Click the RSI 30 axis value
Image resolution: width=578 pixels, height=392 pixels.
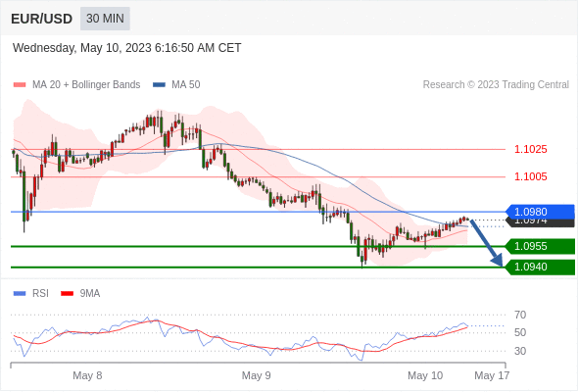pyautogui.click(x=520, y=351)
